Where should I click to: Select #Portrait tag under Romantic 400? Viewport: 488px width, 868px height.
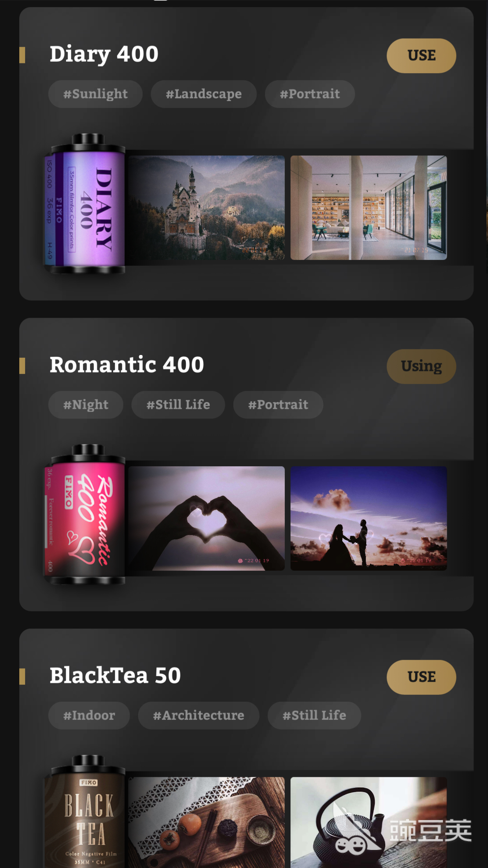(278, 405)
